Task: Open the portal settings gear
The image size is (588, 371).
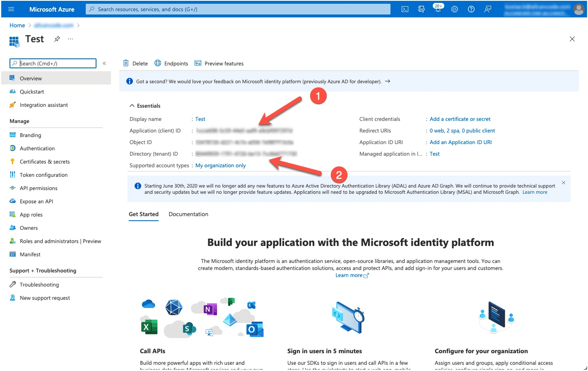Action: pos(455,9)
